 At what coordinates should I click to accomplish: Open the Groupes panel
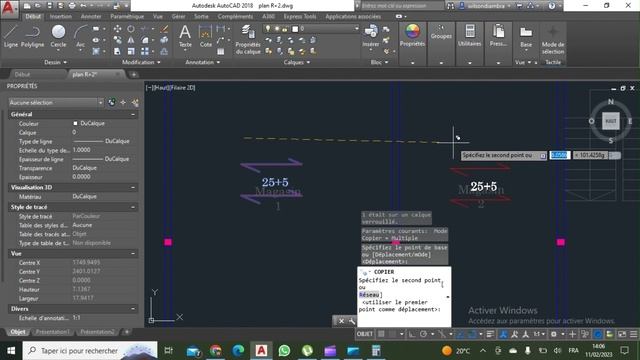pyautogui.click(x=441, y=33)
